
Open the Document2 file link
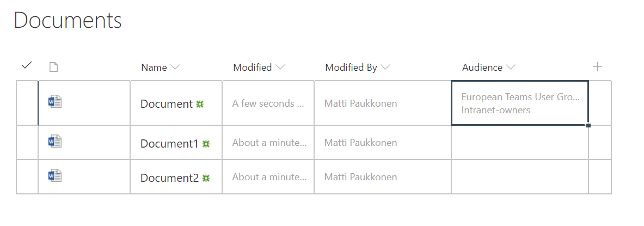click(169, 178)
